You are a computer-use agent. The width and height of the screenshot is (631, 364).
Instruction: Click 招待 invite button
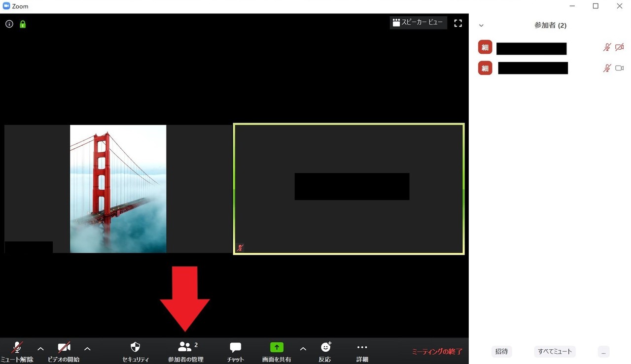coord(501,351)
